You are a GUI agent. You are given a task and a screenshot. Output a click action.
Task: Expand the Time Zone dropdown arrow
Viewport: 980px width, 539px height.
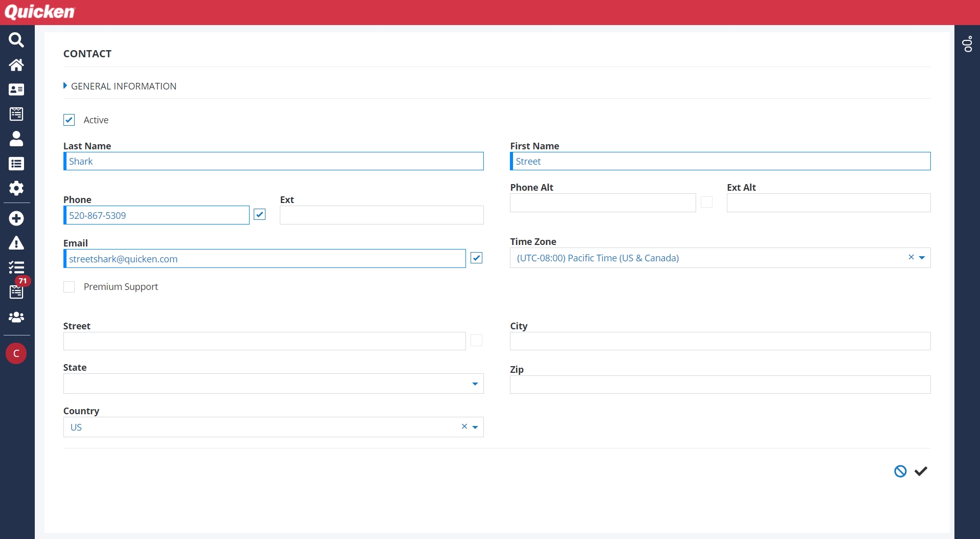tap(922, 258)
